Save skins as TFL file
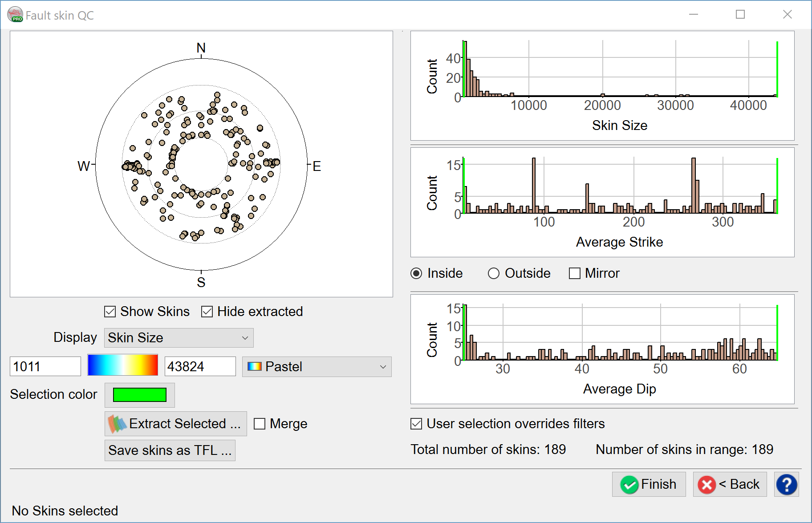 click(x=170, y=450)
